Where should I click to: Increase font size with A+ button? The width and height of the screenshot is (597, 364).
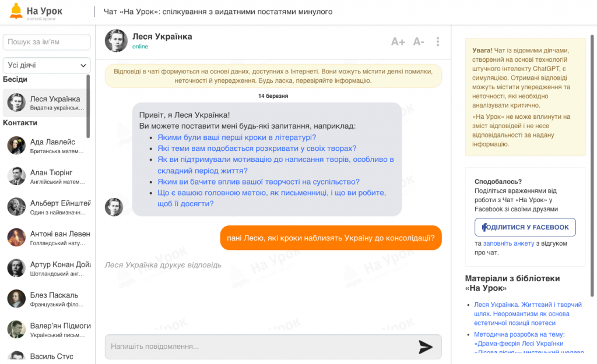coord(398,41)
